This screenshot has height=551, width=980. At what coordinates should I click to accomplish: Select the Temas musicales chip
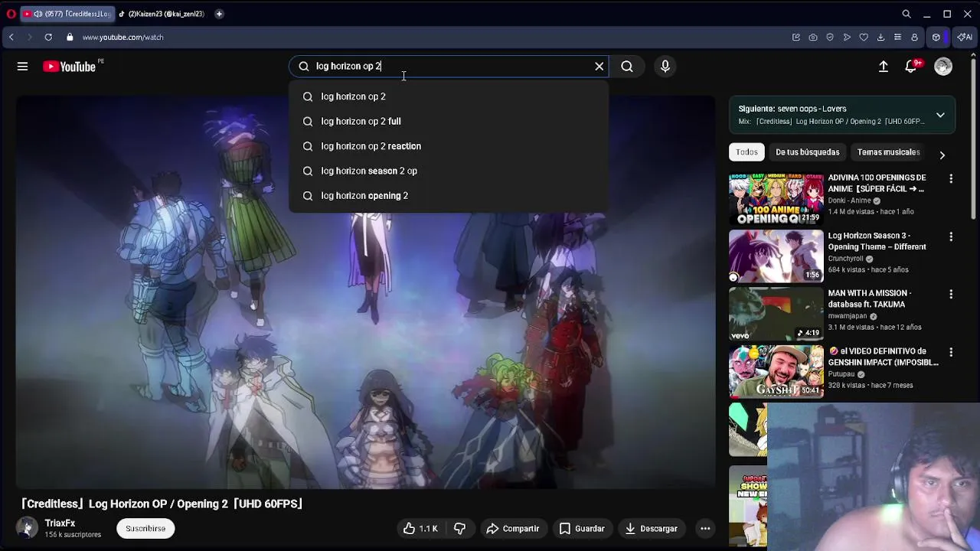pyautogui.click(x=888, y=152)
